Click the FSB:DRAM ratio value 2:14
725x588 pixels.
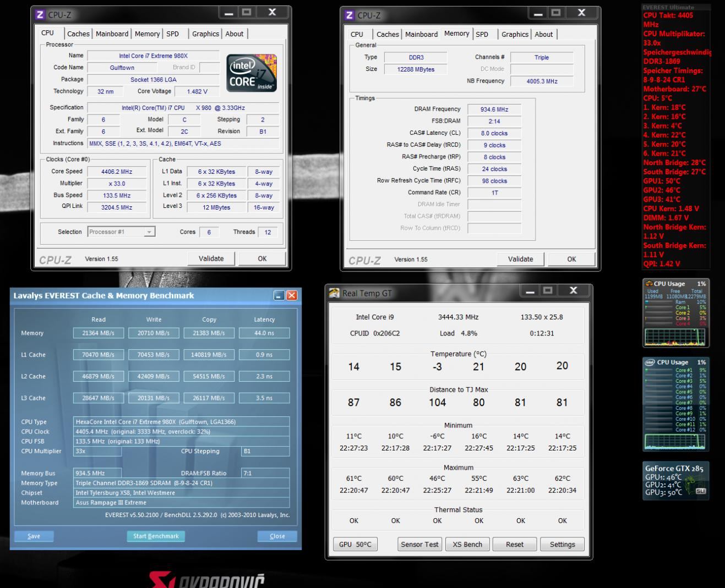pos(494,122)
